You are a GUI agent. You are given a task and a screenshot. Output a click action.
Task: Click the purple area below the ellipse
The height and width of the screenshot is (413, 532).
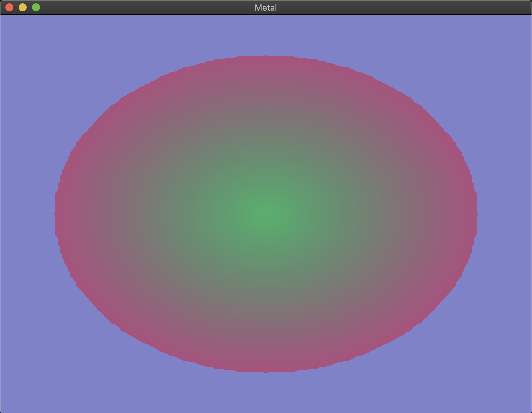pos(266,396)
